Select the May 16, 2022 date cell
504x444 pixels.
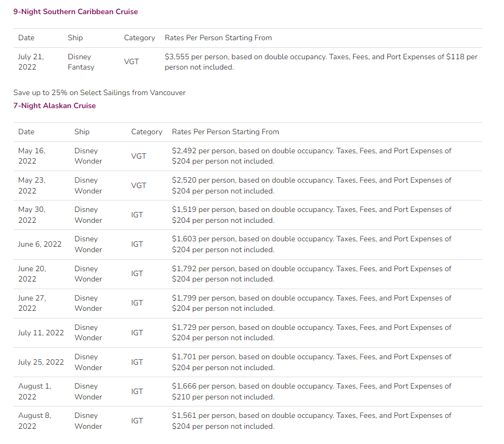click(x=32, y=156)
